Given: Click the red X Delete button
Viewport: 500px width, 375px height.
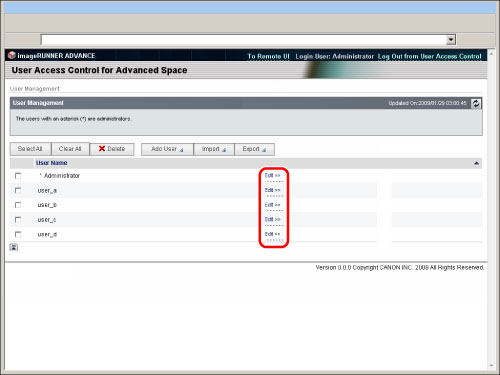Looking at the screenshot, I should 112,149.
